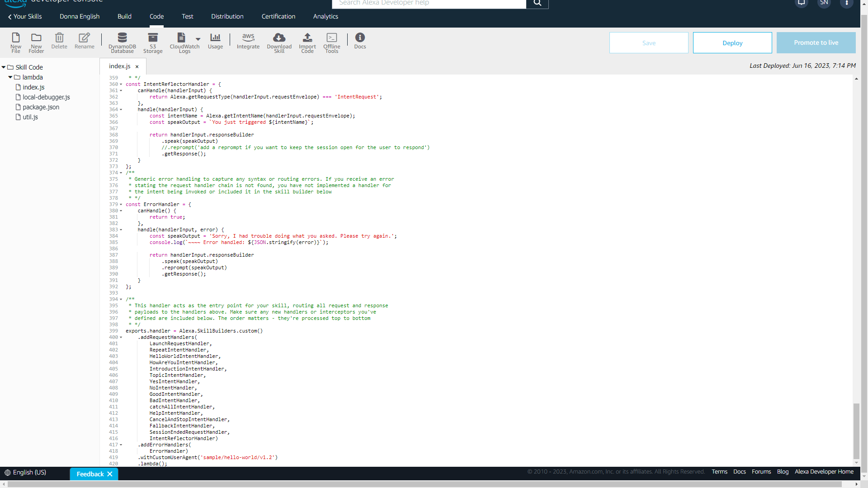Open CloudWatch Logs icon

[181, 38]
